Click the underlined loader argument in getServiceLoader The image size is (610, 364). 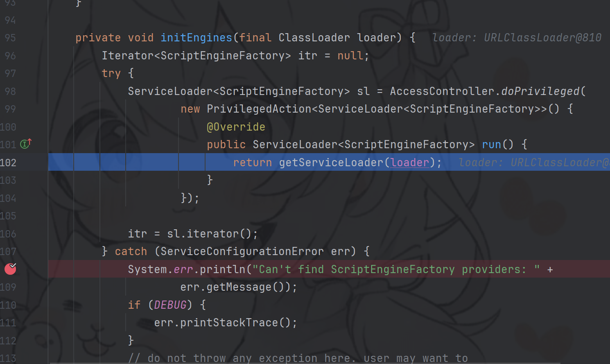point(410,163)
